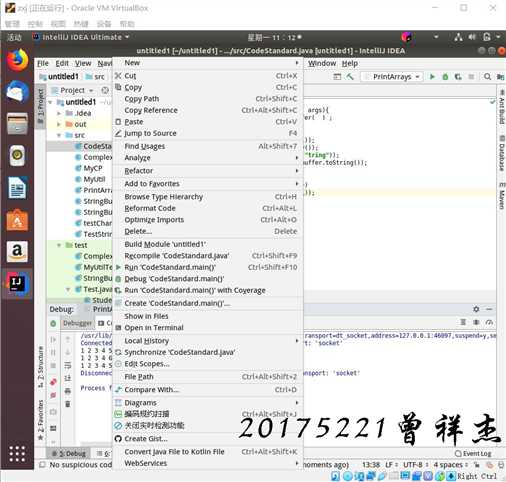The height and width of the screenshot is (482, 506).
Task: Open the IntelliJ IDEA dock icon
Action: pyautogui.click(x=17, y=284)
